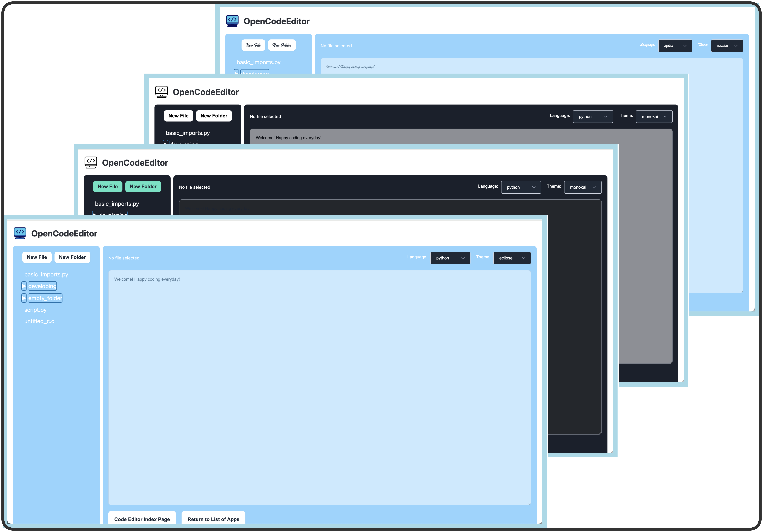The width and height of the screenshot is (763, 532).
Task: Open the python language dropdown beside eclipse
Action: pos(450,258)
